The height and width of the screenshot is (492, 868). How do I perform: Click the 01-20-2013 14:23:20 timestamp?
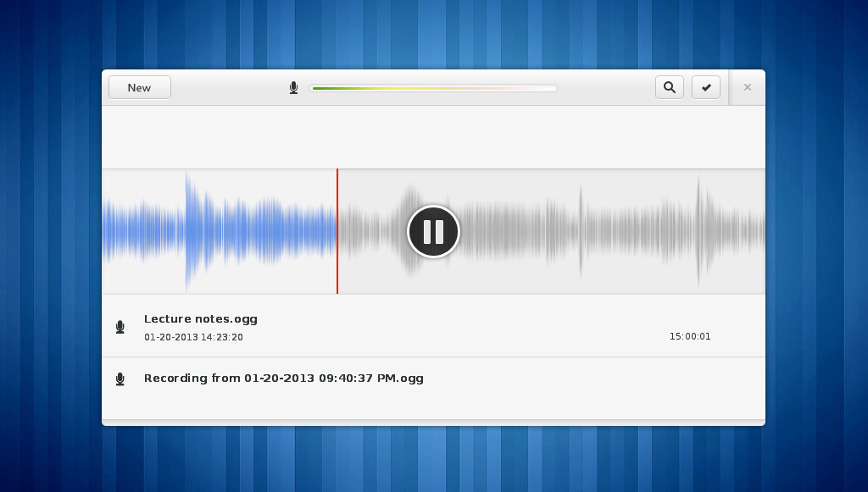[x=193, y=337]
